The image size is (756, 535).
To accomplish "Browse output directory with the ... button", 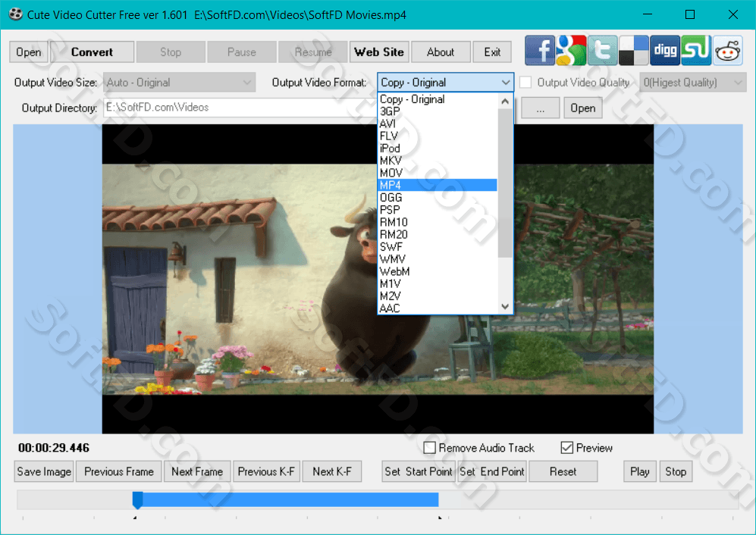I will (541, 108).
